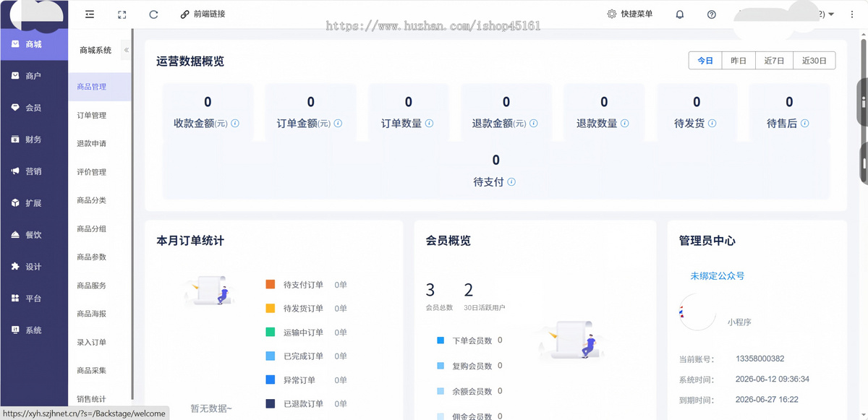This screenshot has width=868, height=420.
Task: Click the refresh page icon
Action: [153, 14]
